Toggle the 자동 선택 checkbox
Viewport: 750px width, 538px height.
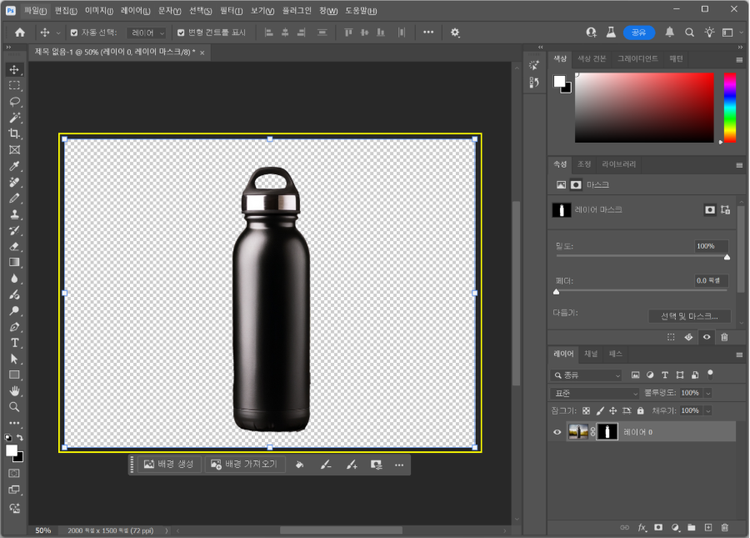point(74,32)
